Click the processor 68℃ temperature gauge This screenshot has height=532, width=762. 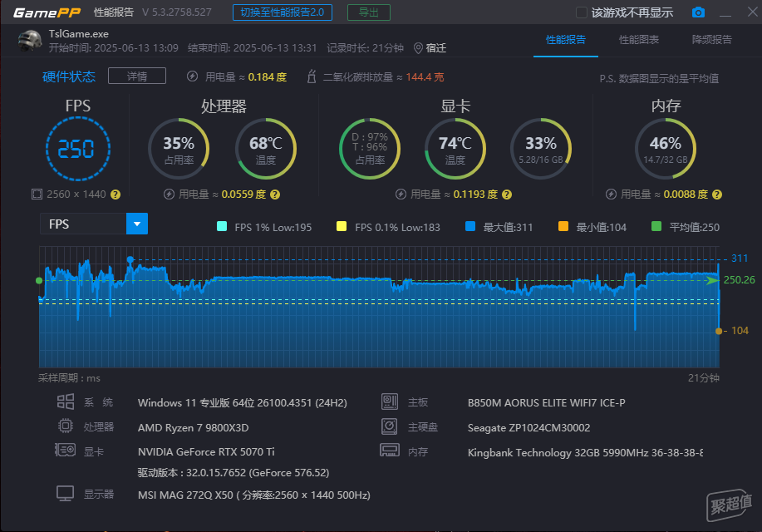point(266,149)
